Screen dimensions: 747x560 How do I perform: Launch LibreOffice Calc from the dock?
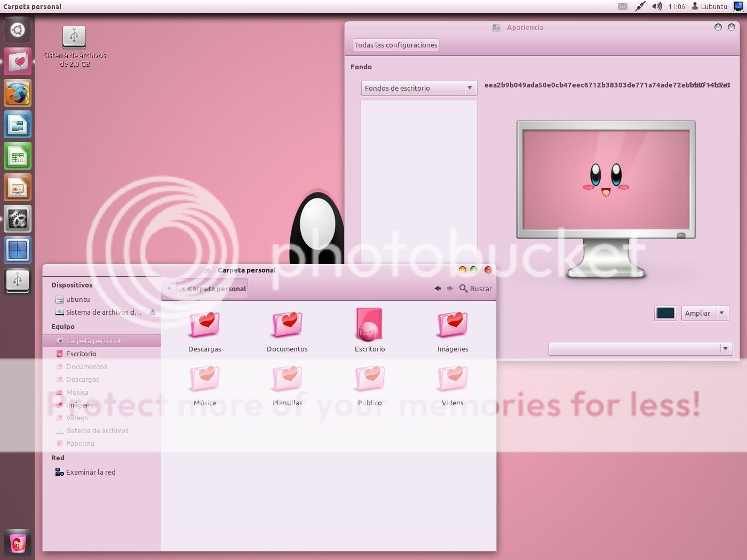coord(18,156)
